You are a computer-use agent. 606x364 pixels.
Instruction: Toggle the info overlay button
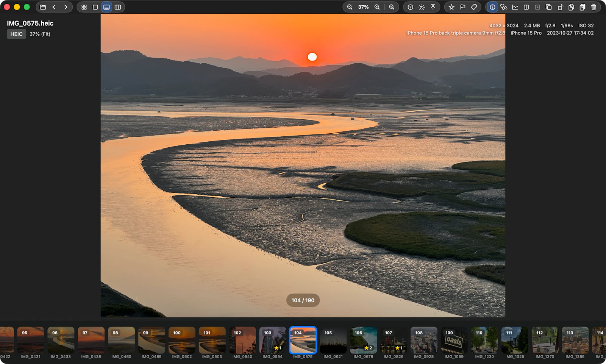pyautogui.click(x=492, y=7)
